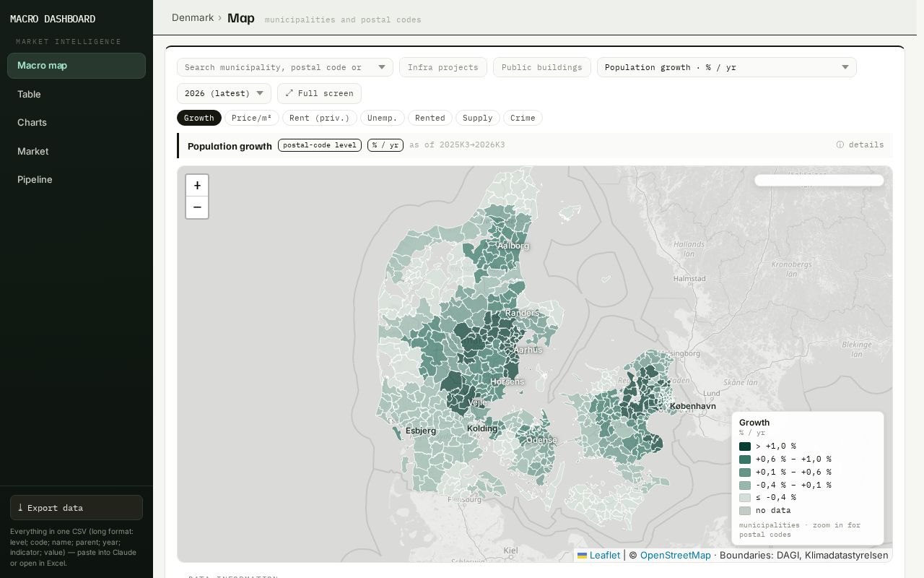
Task: Open Table view in sidebar
Action: [x=77, y=94]
